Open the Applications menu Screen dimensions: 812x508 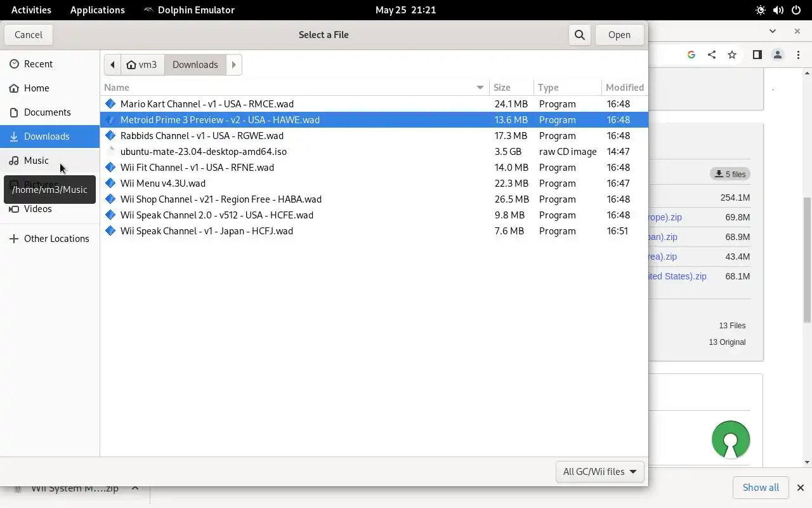[98, 10]
